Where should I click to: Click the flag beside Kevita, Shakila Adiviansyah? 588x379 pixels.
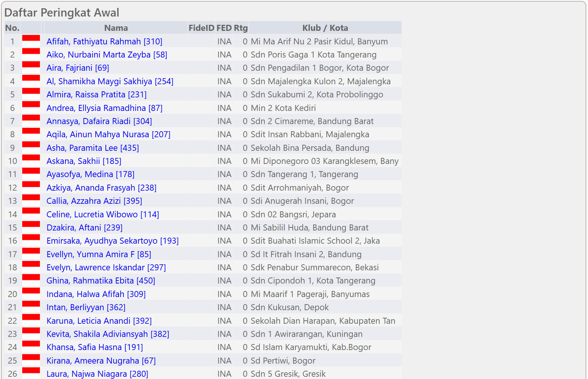click(x=31, y=333)
